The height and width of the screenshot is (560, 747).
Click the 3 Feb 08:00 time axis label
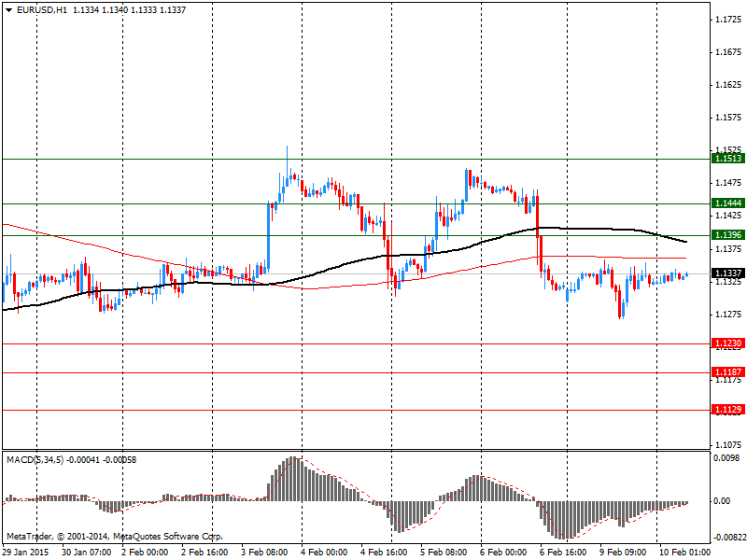click(264, 553)
